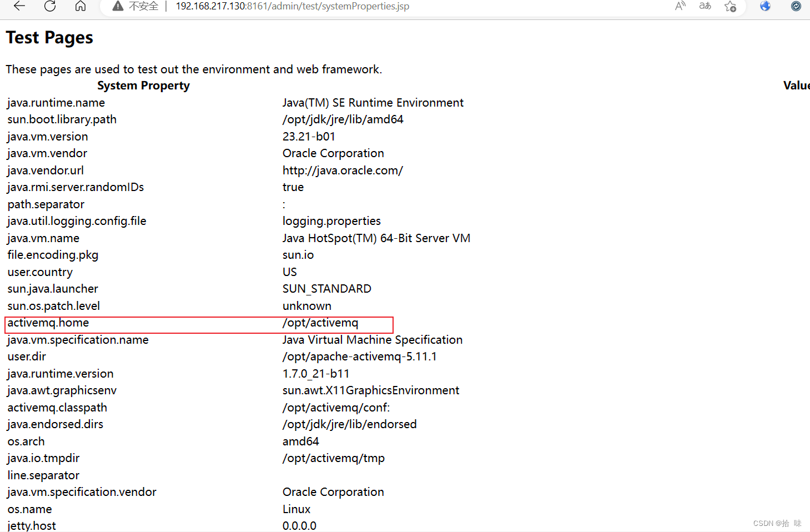Add page to favorites star icon

coord(730,6)
